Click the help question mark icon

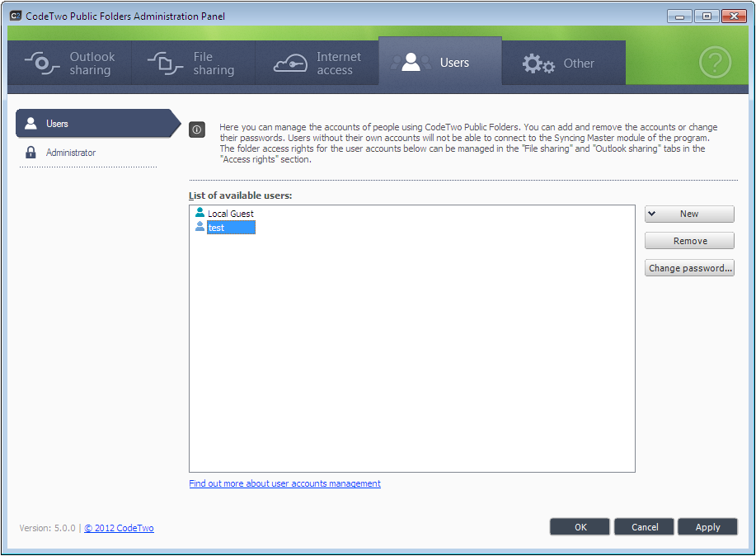point(715,62)
